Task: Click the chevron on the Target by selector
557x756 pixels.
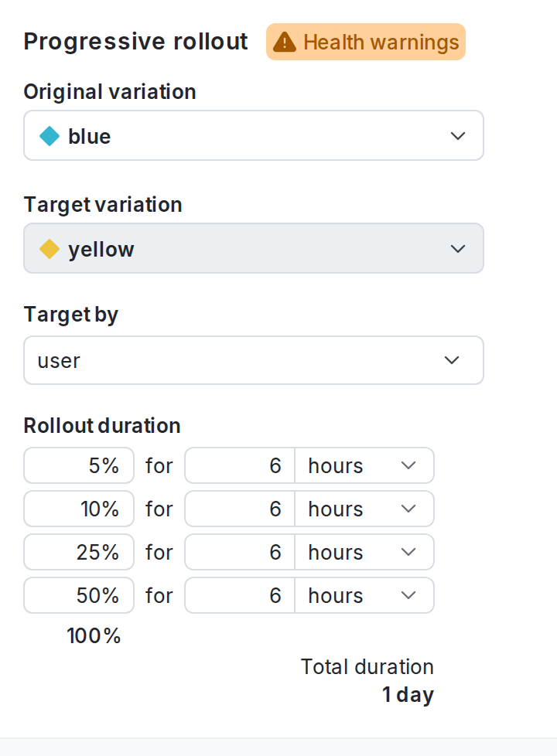Action: [453, 360]
